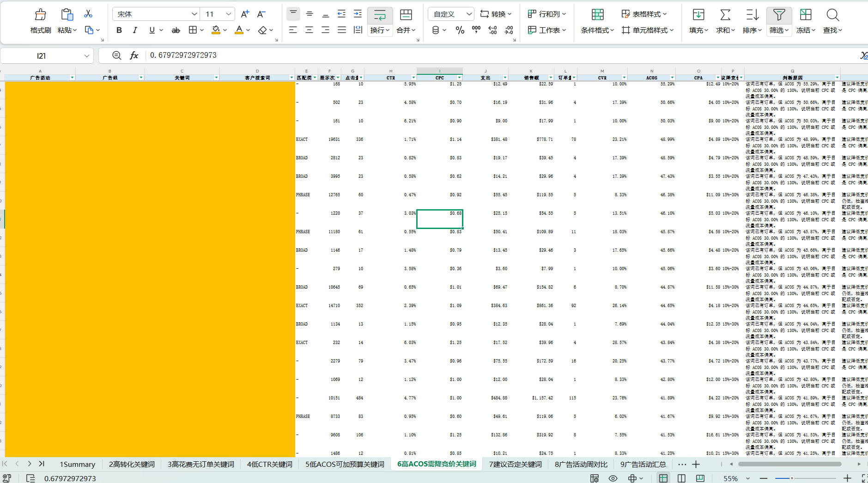Viewport: 868px width, 483px height.
Task: Click the Freeze panes (冻结) icon
Action: pyautogui.click(x=806, y=14)
